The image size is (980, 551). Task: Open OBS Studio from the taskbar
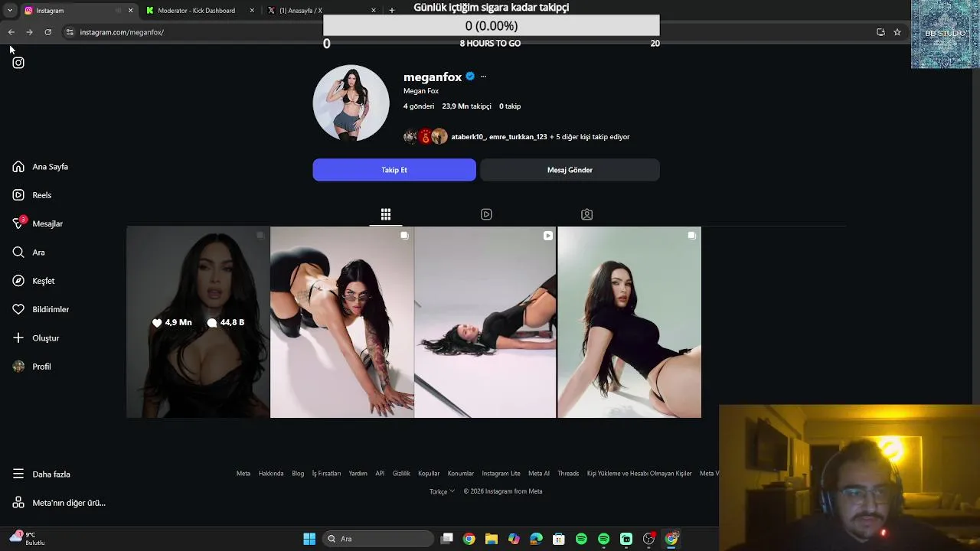point(648,539)
